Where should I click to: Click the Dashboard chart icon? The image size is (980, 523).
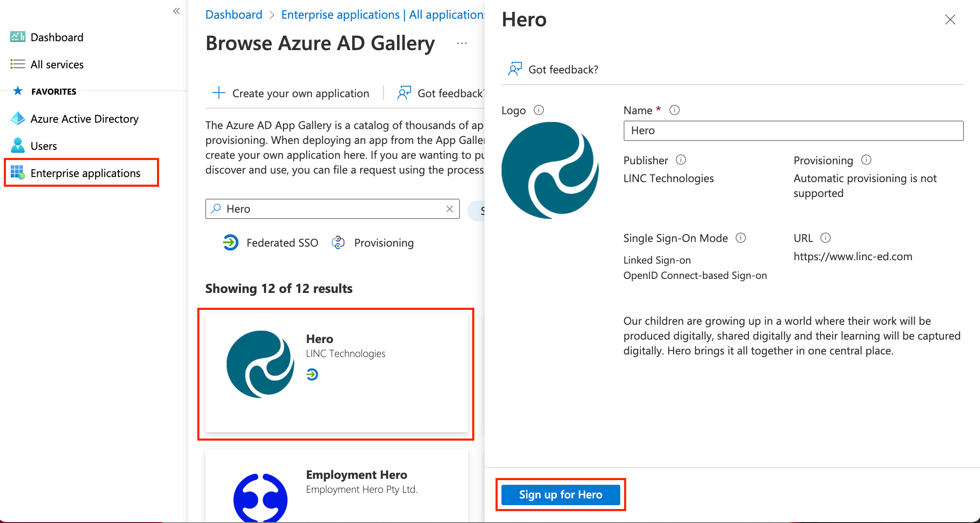click(x=17, y=37)
